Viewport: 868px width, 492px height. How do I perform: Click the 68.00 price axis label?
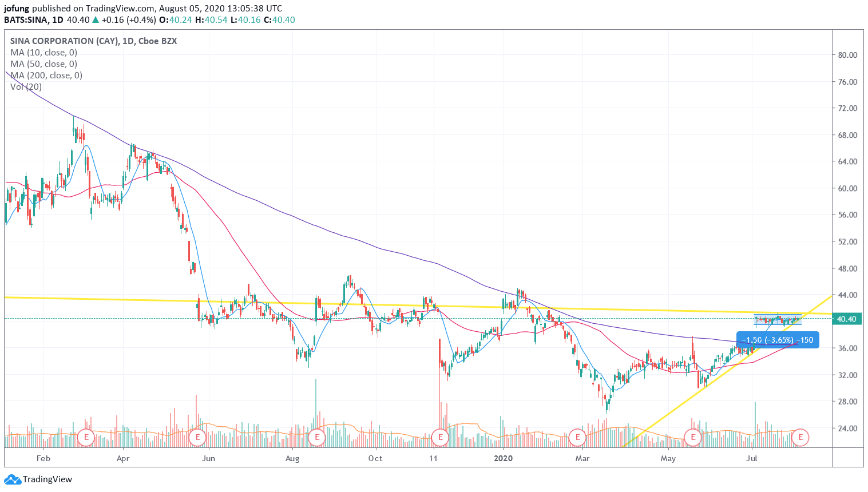pos(847,136)
